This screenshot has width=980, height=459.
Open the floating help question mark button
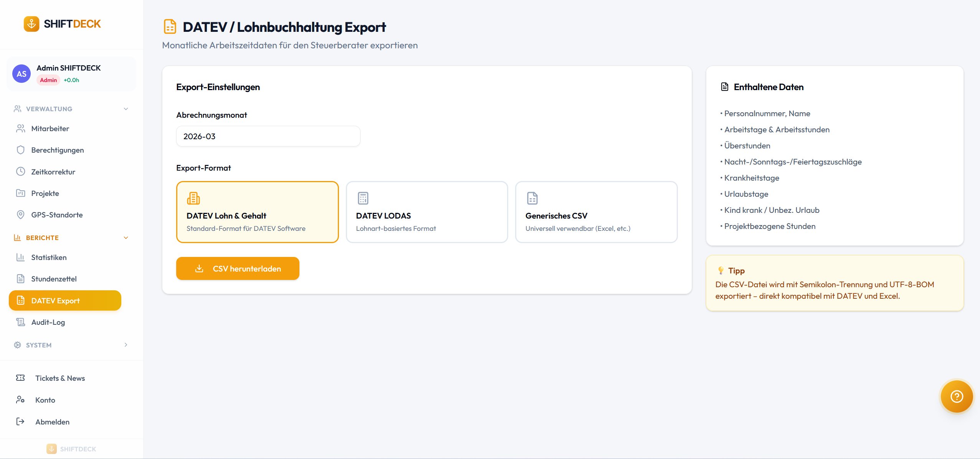pyautogui.click(x=956, y=396)
